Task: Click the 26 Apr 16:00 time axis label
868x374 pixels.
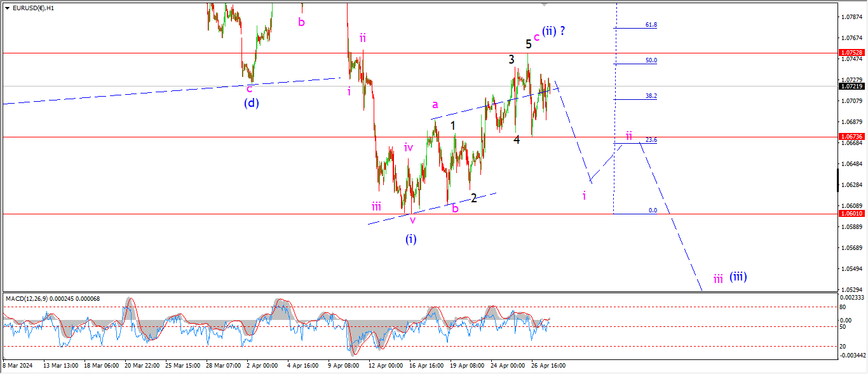Action: 549,366
